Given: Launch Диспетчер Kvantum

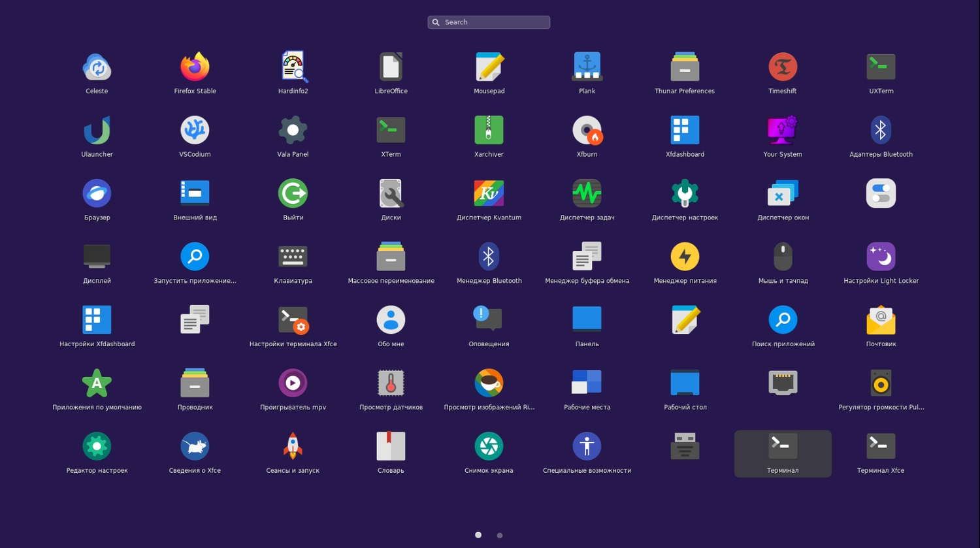Looking at the screenshot, I should 489,193.
